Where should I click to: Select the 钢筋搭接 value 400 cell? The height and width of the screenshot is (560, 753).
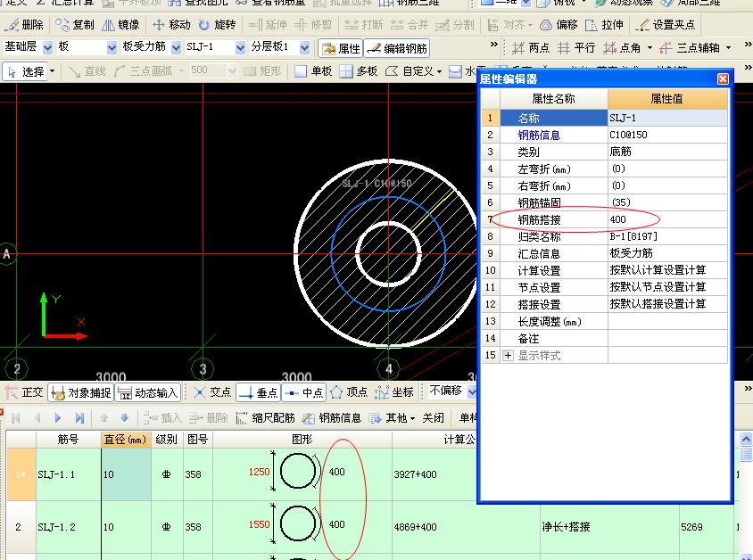pos(668,219)
